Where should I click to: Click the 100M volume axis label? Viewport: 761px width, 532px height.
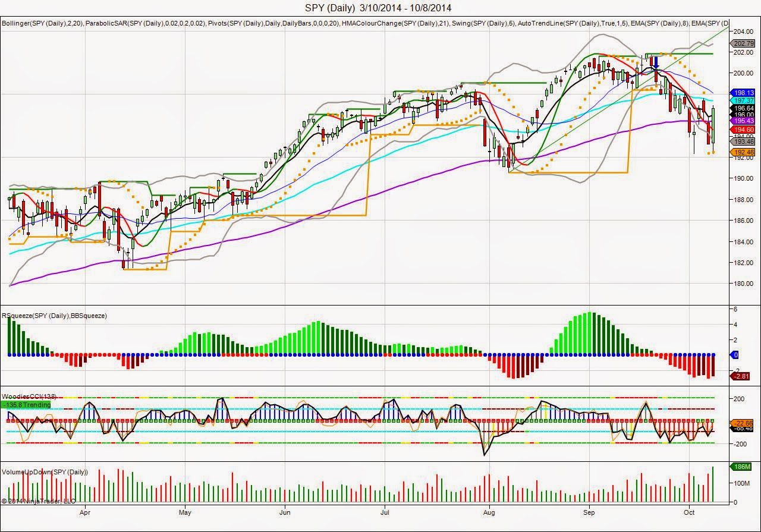(x=743, y=483)
